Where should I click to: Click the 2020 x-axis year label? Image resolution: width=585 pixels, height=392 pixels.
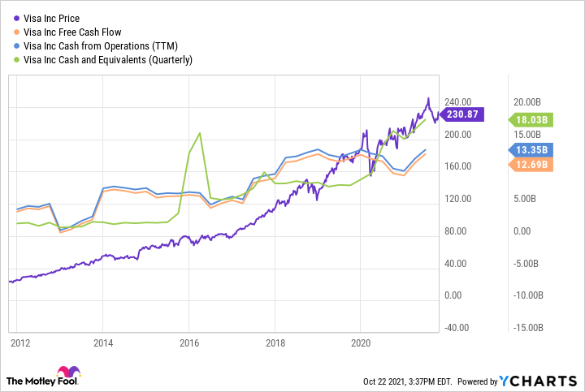(361, 342)
